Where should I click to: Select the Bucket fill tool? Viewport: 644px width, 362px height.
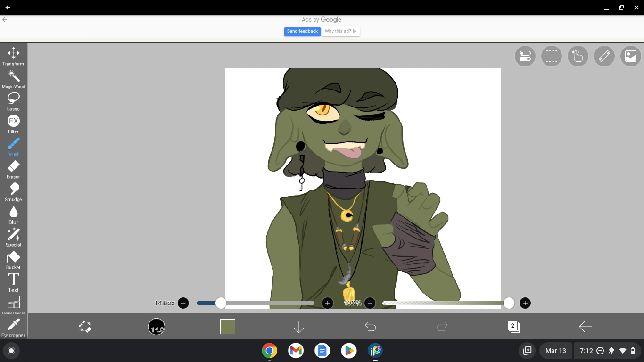(13, 259)
